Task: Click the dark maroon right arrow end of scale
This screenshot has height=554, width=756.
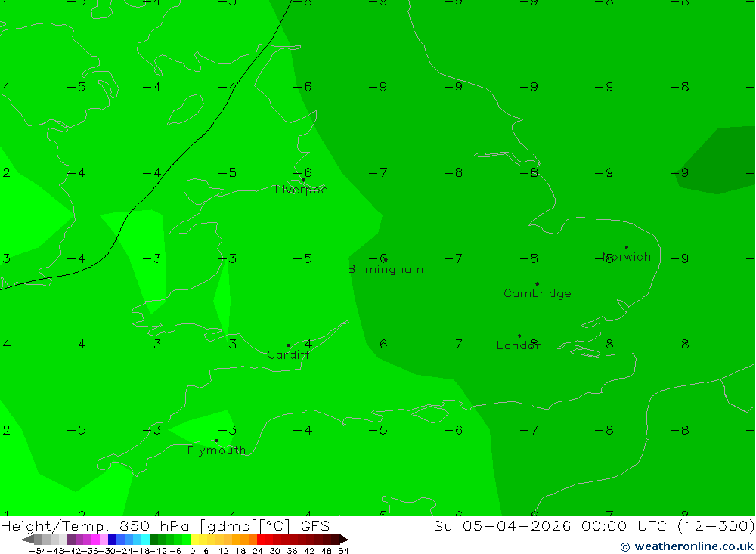Action: [x=344, y=540]
